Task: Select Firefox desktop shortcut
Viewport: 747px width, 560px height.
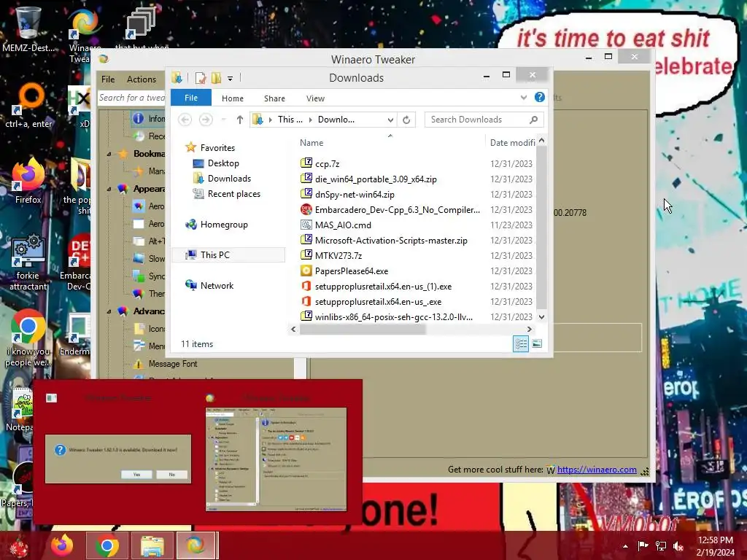Action: (28, 182)
